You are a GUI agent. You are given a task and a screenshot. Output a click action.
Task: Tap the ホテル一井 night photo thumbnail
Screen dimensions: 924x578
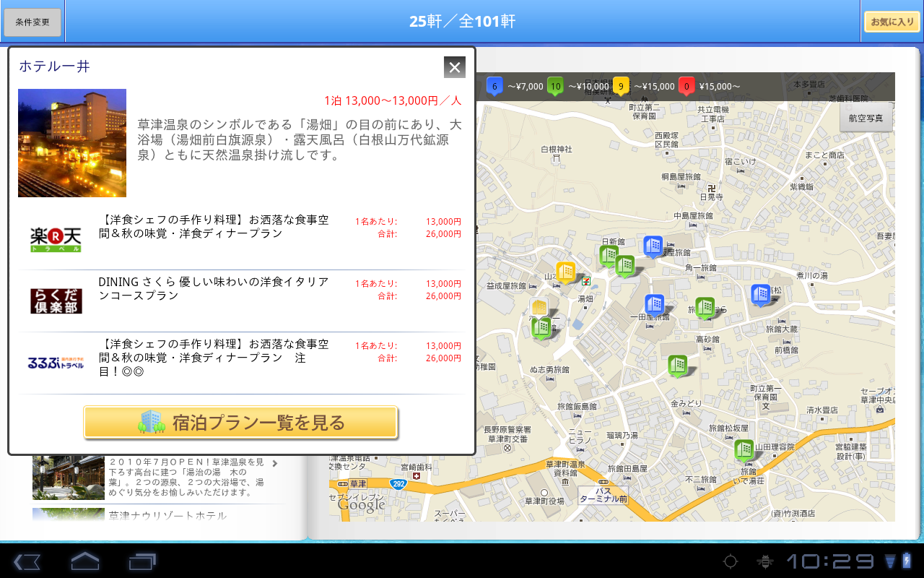pyautogui.click(x=72, y=143)
